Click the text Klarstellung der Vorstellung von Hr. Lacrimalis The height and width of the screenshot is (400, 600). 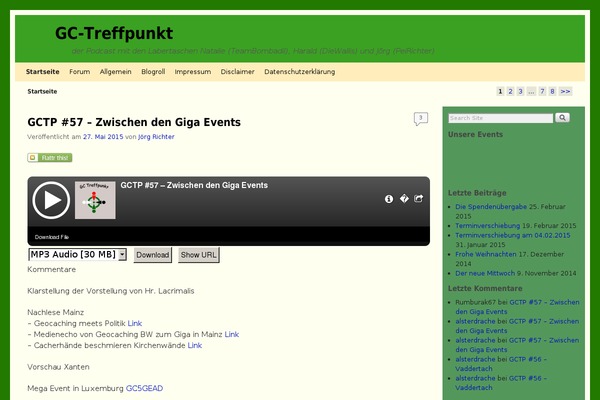pos(111,291)
